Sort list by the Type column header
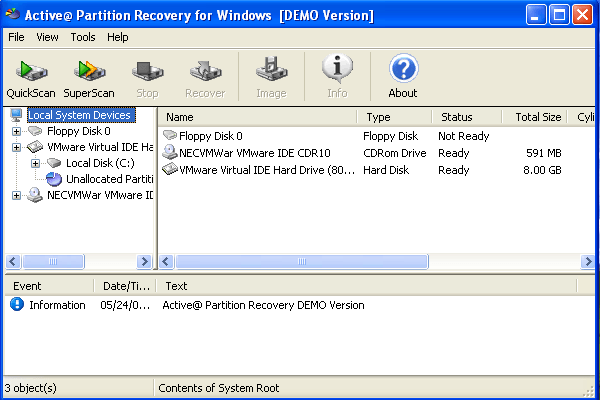 (x=395, y=117)
